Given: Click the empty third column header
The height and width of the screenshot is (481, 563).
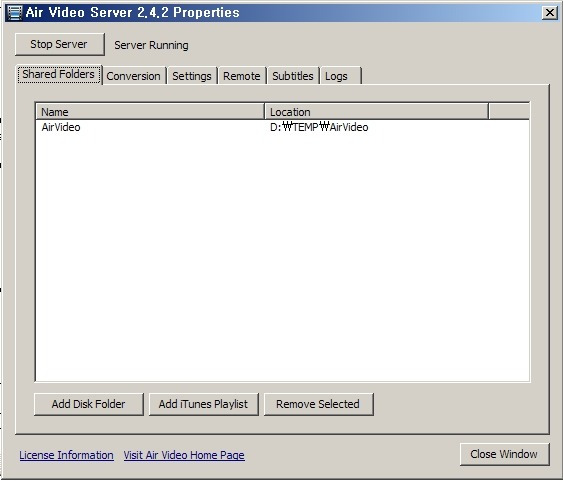Looking at the screenshot, I should click(x=509, y=112).
